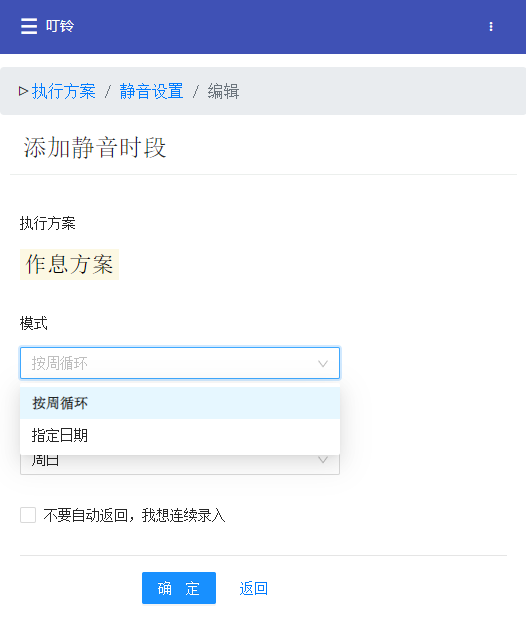Click the 编辑 breadcrumb item
Image resolution: width=526 pixels, height=642 pixels.
pos(223,91)
